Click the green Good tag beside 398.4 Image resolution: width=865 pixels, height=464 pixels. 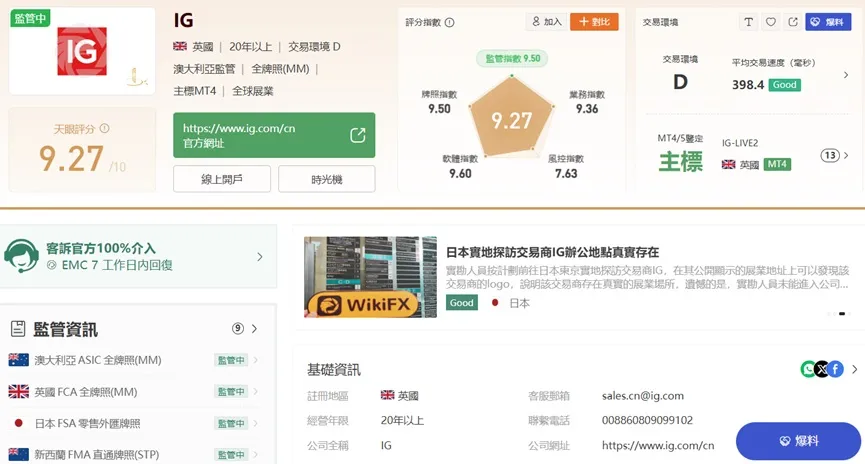pyautogui.click(x=784, y=85)
